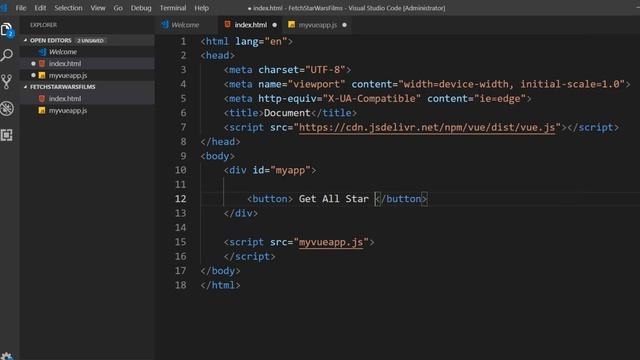This screenshot has width=640, height=360.
Task: Open the Manage gear icon
Action: (7, 356)
